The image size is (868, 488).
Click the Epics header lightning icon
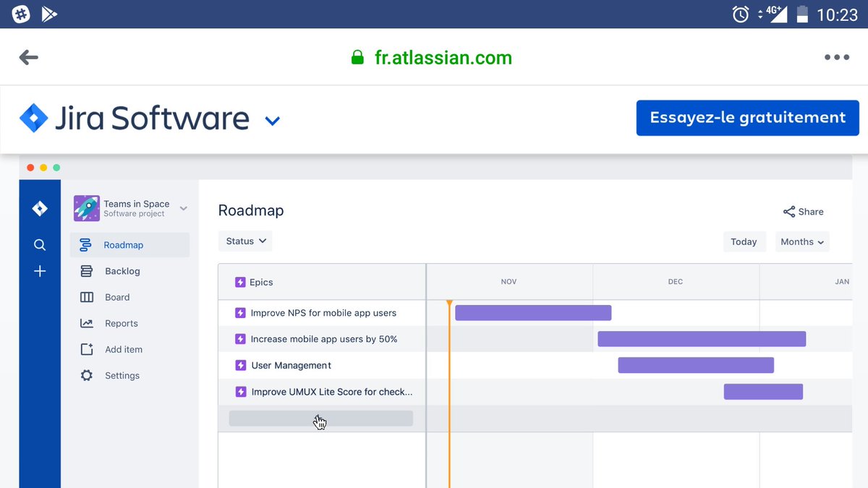tap(240, 283)
